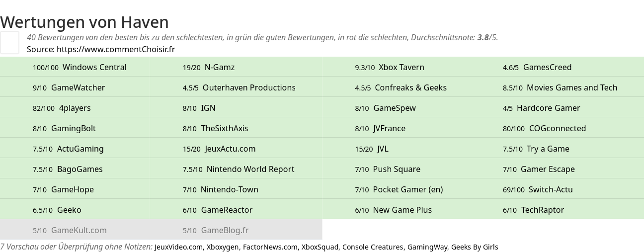Select the JVL 15/20 entry

point(372,149)
